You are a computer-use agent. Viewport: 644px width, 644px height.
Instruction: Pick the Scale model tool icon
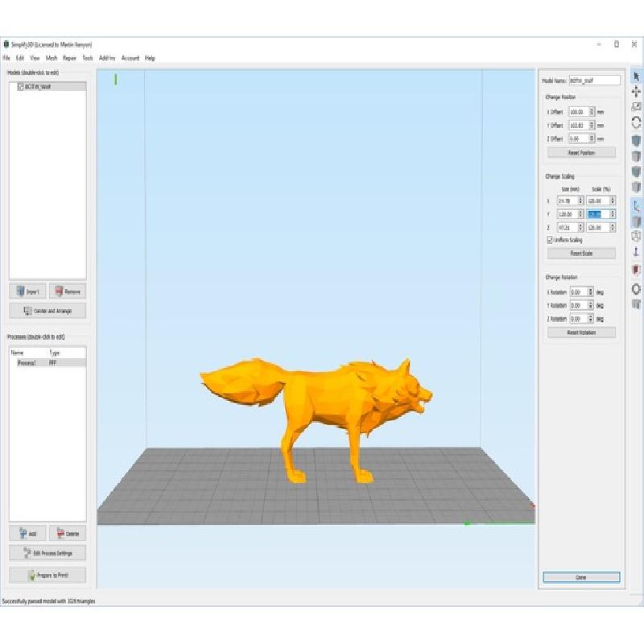[x=636, y=107]
